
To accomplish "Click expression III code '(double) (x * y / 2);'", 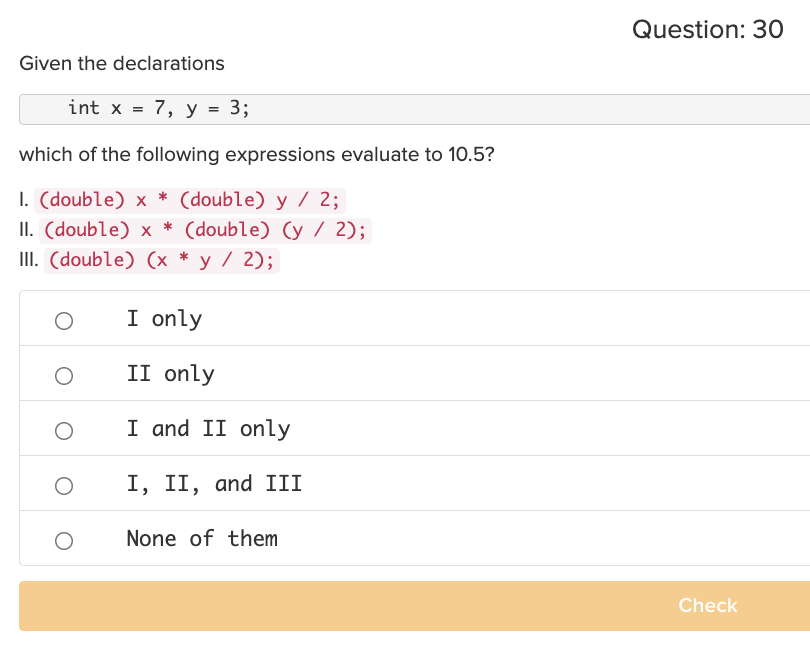I will [162, 260].
